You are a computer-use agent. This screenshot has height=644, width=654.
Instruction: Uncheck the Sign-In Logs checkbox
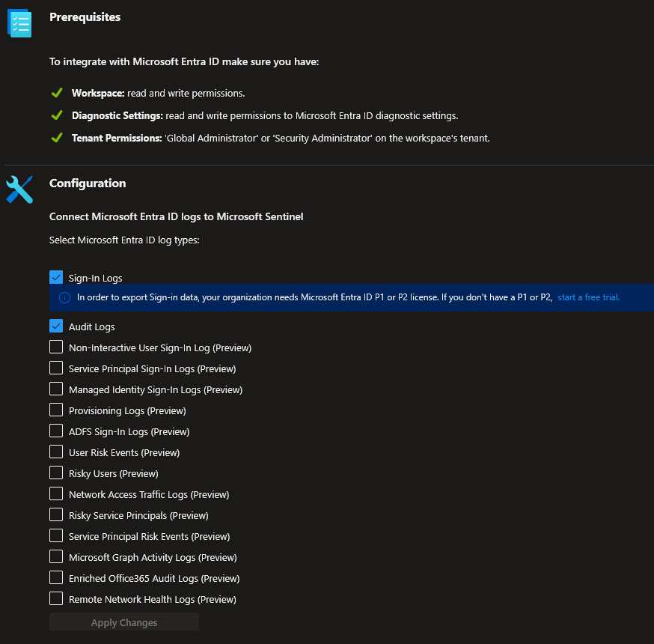[56, 278]
